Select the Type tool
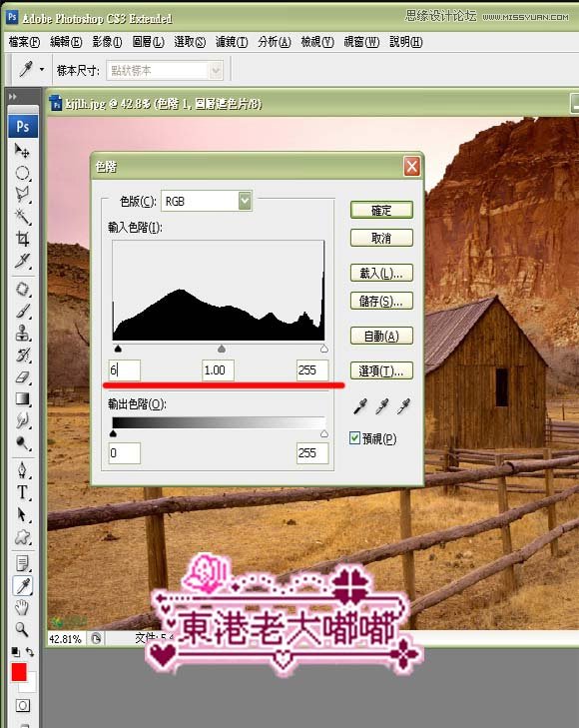The width and height of the screenshot is (579, 728). click(22, 492)
